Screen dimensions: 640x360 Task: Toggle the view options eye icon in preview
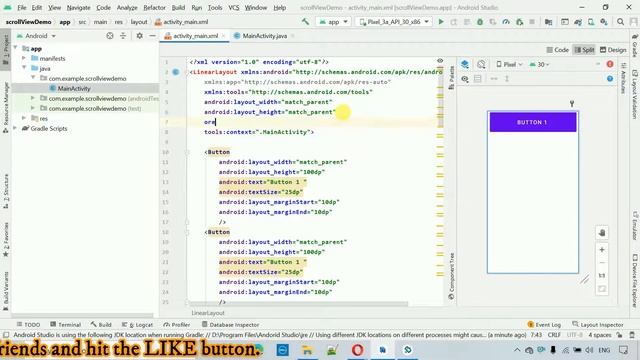pos(465,79)
